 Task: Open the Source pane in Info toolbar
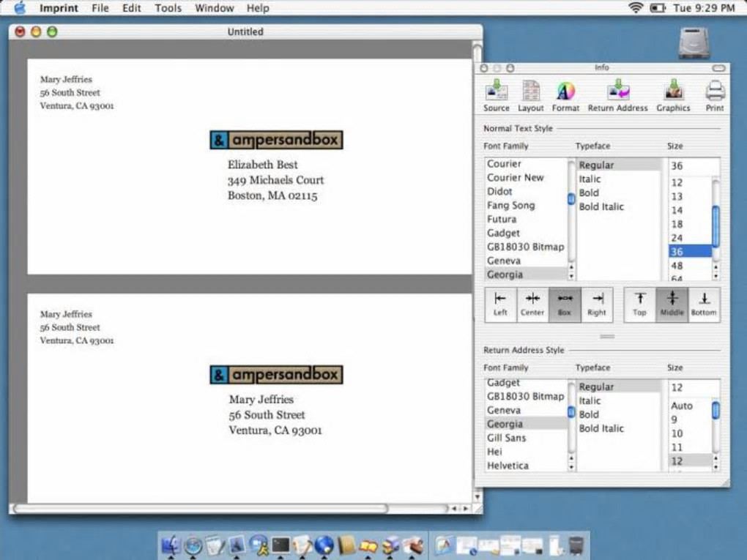496,96
